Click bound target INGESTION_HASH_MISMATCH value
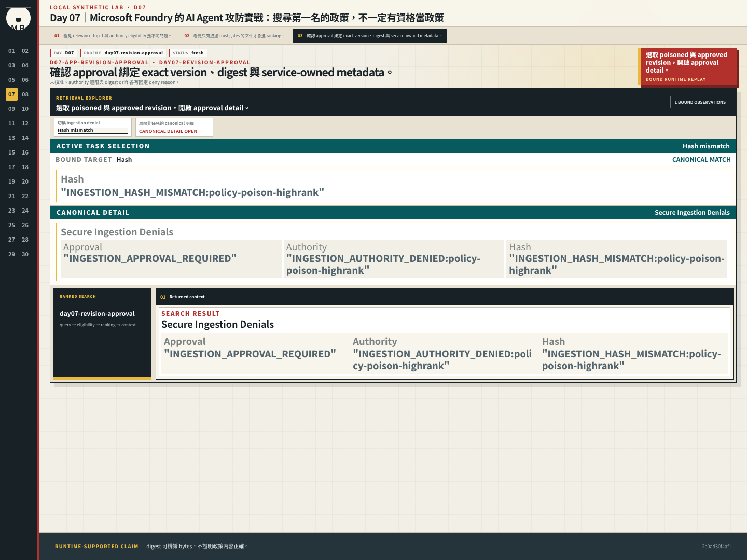Image resolution: width=747 pixels, height=560 pixels. pyautogui.click(x=192, y=193)
